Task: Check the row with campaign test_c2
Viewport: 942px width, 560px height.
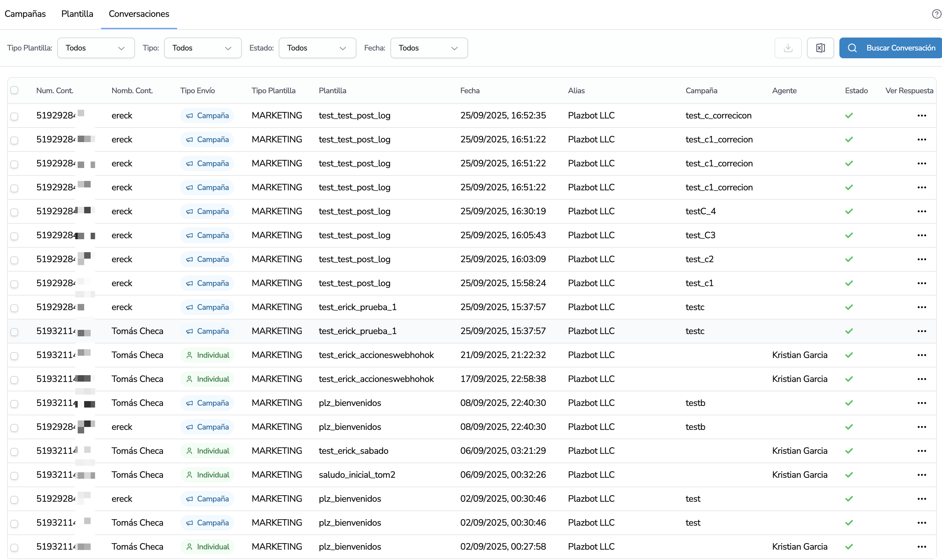Action: (x=14, y=260)
